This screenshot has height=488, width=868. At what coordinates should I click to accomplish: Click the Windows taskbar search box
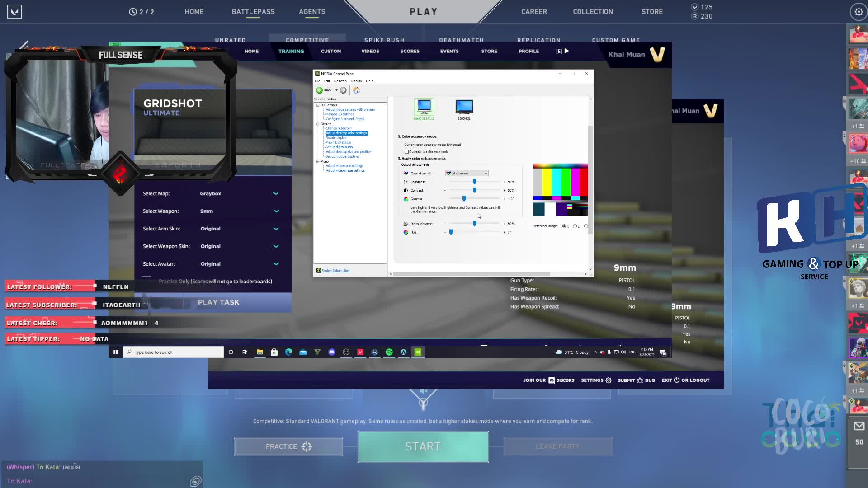point(174,352)
